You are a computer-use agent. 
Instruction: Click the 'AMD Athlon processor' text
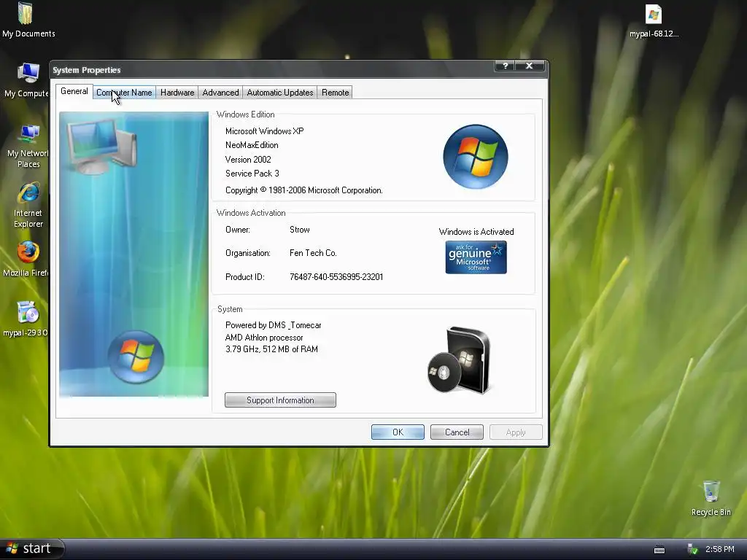click(264, 338)
